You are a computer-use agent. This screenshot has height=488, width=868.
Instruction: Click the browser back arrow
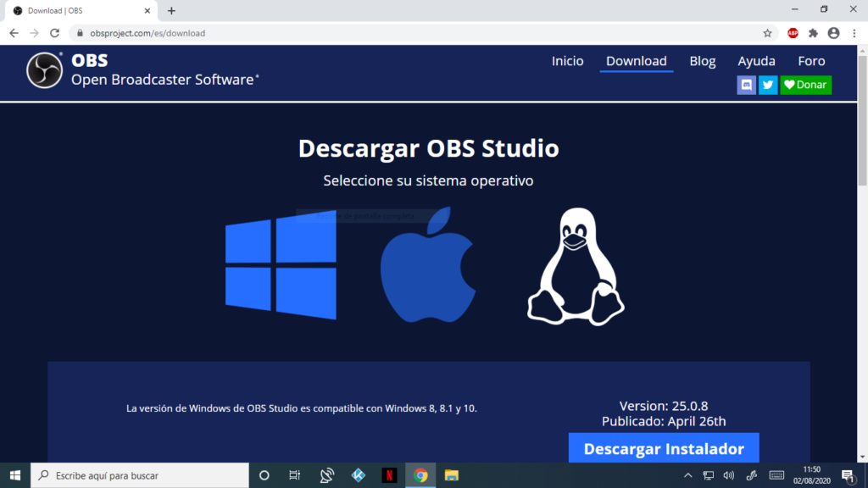14,33
